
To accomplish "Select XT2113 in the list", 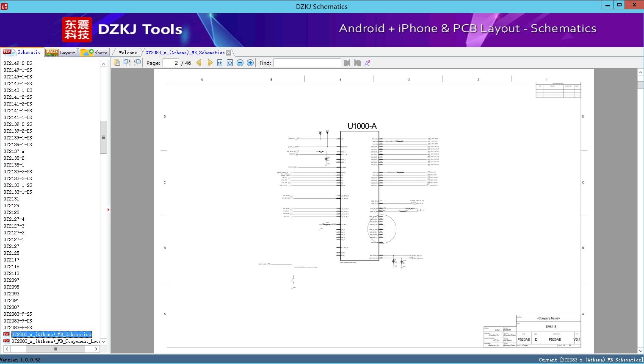I will click(11, 273).
